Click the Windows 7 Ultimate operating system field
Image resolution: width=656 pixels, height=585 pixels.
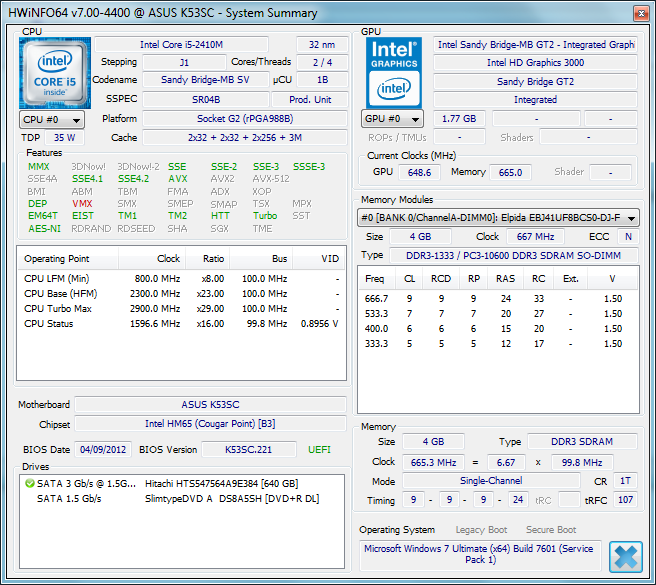pos(480,554)
